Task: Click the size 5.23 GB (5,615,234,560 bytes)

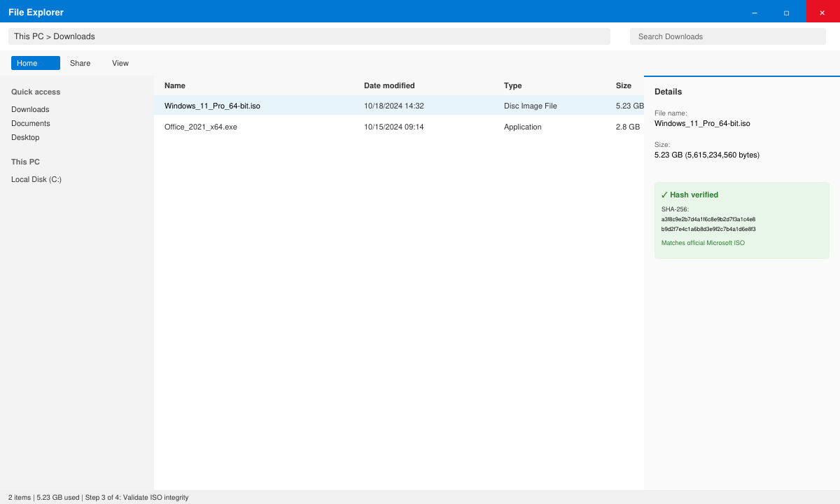Action: tap(707, 155)
